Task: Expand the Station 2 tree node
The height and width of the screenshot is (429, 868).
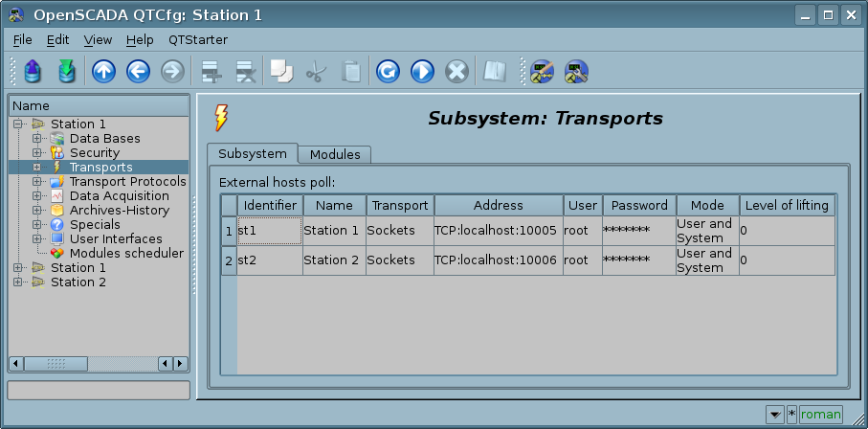Action: coord(18,282)
